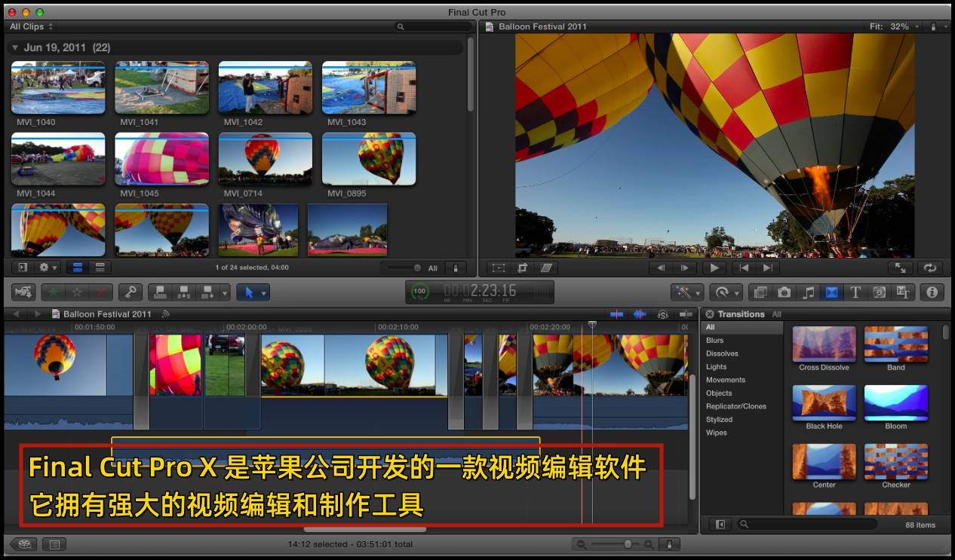Append selected clip to the storyline
This screenshot has width=955, height=560.
(207, 292)
